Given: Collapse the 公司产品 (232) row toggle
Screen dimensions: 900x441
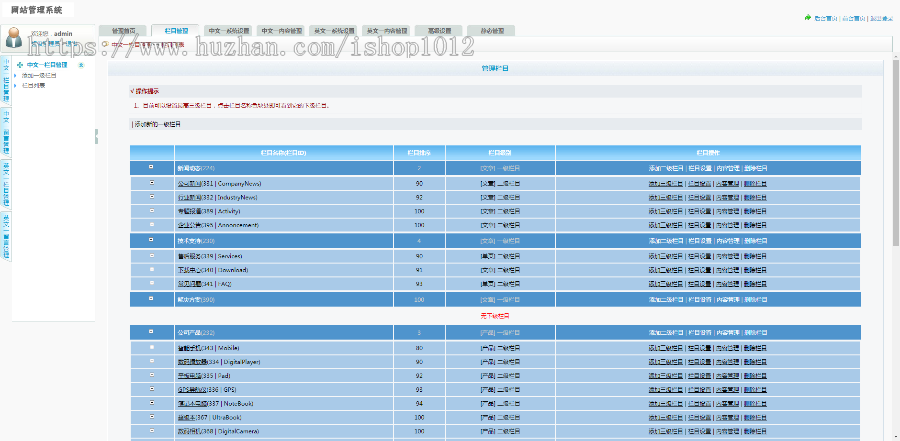Looking at the screenshot, I should [x=151, y=331].
